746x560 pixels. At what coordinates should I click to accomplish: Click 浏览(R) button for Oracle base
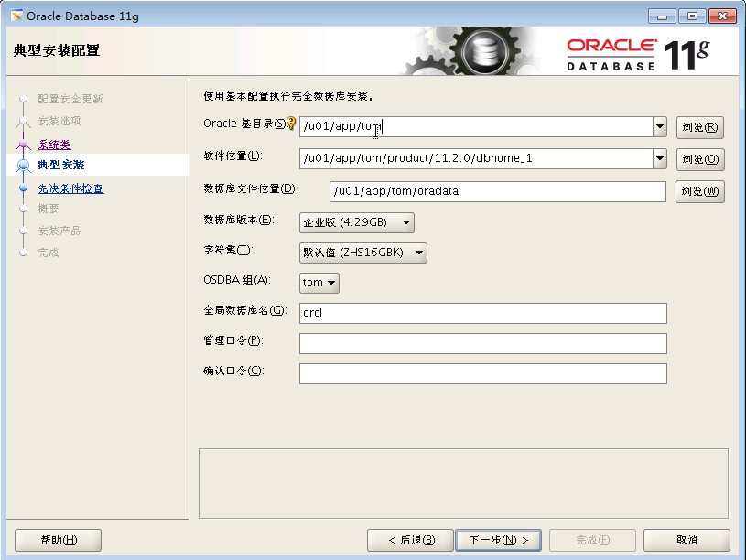(x=700, y=127)
